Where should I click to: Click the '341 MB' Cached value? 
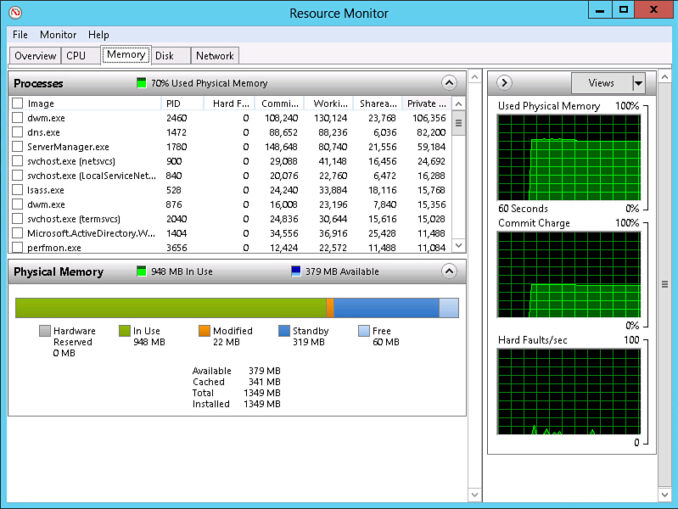(264, 382)
